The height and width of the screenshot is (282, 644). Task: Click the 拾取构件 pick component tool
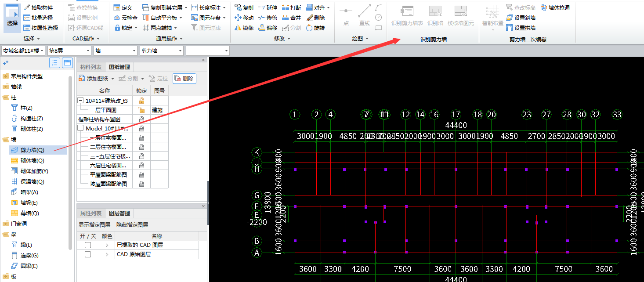click(x=38, y=7)
